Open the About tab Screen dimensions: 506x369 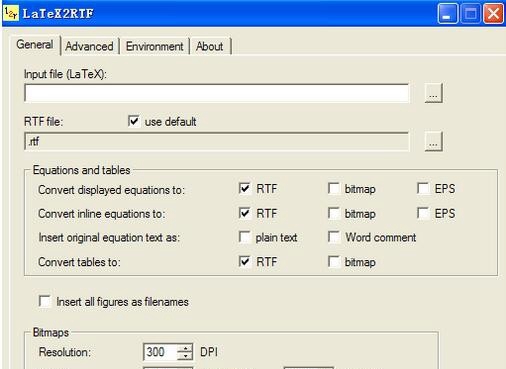pos(210,46)
